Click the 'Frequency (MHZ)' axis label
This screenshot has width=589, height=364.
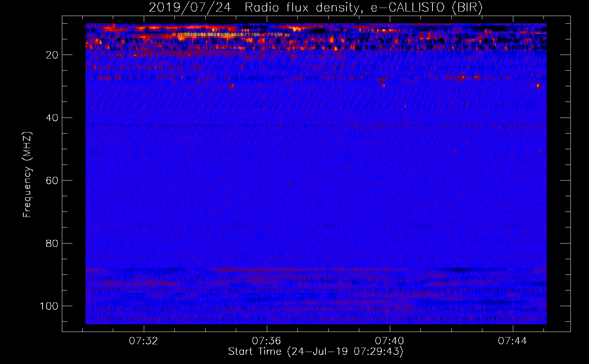point(27,175)
